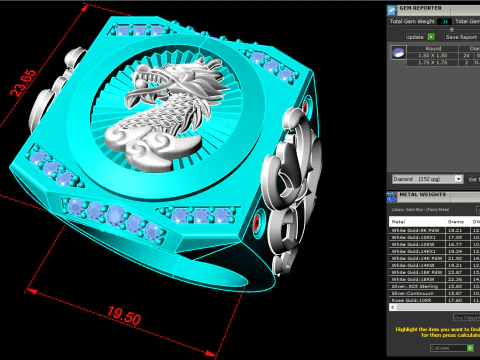Select the White Gold:18KW row
This screenshot has height=360, width=480.
point(434,279)
